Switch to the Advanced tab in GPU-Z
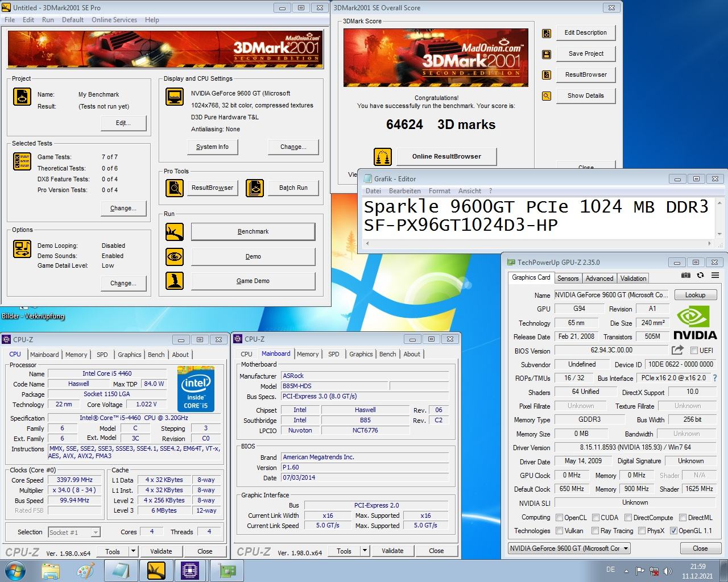 tap(599, 278)
